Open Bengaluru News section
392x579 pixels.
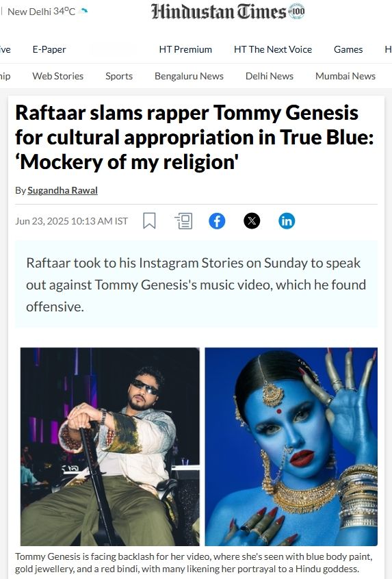click(x=189, y=76)
